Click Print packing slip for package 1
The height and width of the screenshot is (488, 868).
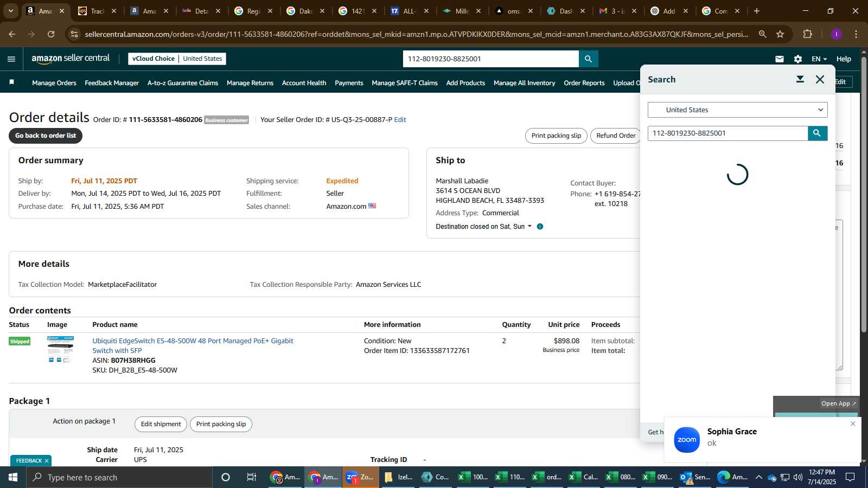click(221, 424)
